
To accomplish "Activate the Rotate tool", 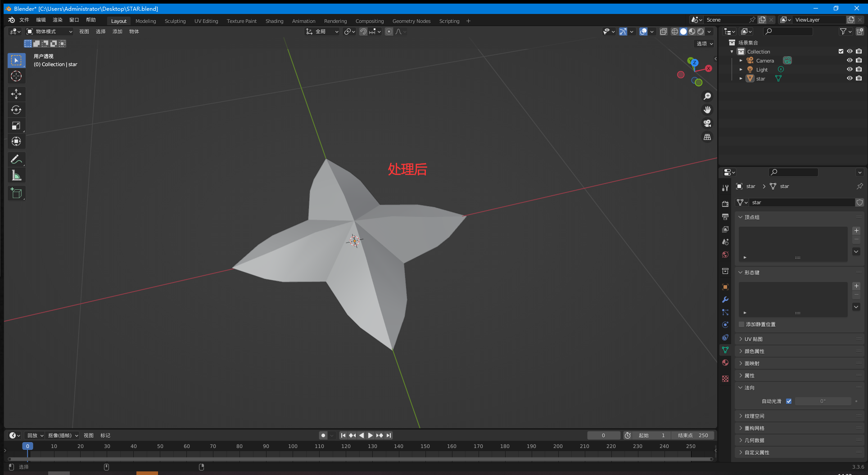I will point(16,110).
